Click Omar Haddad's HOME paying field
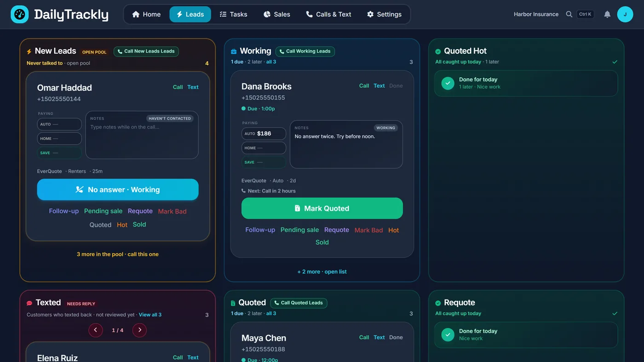This screenshot has width=644, height=362. (x=59, y=139)
